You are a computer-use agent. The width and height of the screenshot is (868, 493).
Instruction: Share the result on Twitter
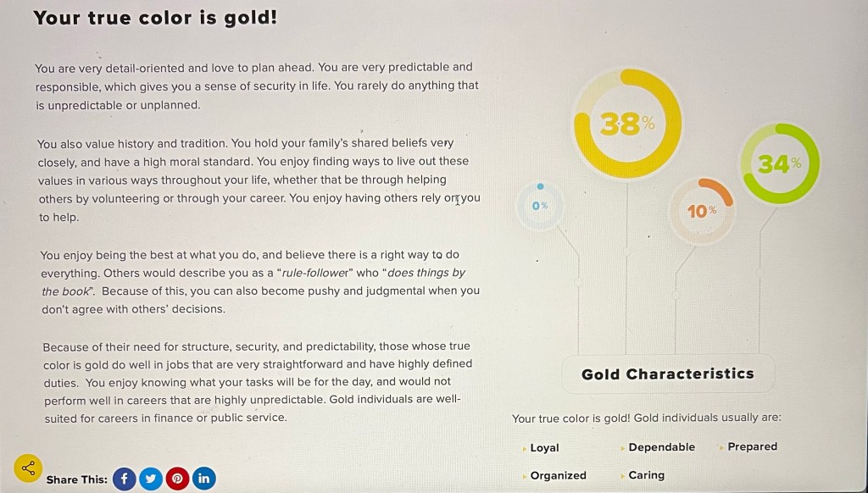click(x=151, y=479)
